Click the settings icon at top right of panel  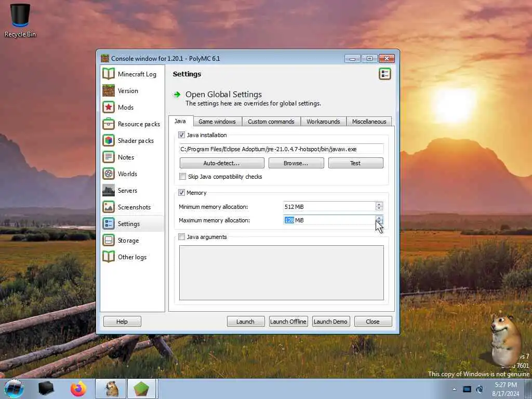click(385, 74)
